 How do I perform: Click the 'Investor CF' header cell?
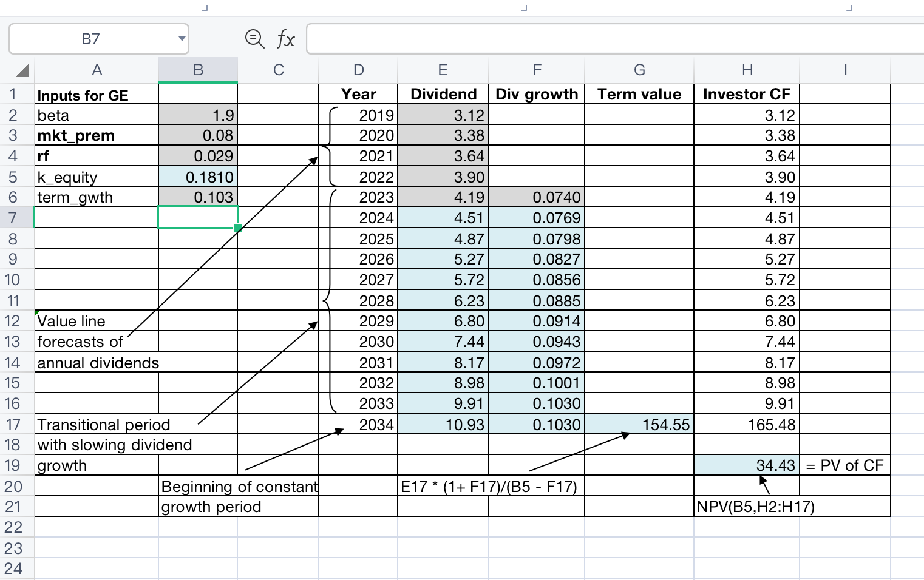(747, 95)
